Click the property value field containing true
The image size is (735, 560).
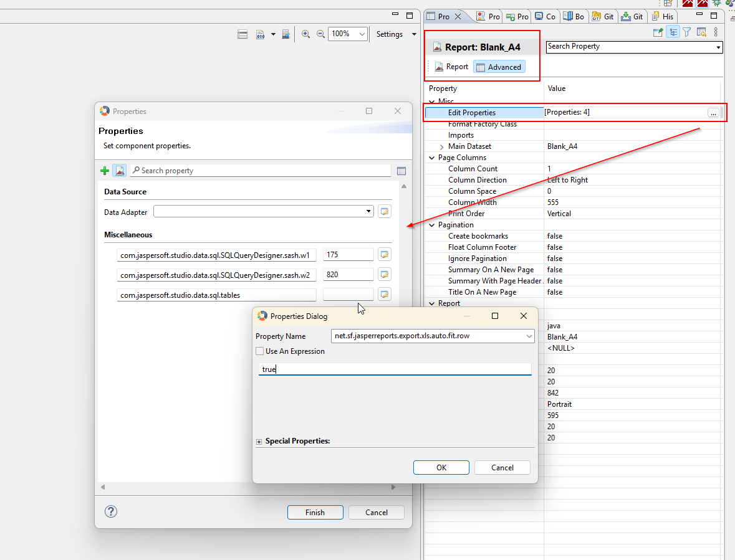[395, 369]
